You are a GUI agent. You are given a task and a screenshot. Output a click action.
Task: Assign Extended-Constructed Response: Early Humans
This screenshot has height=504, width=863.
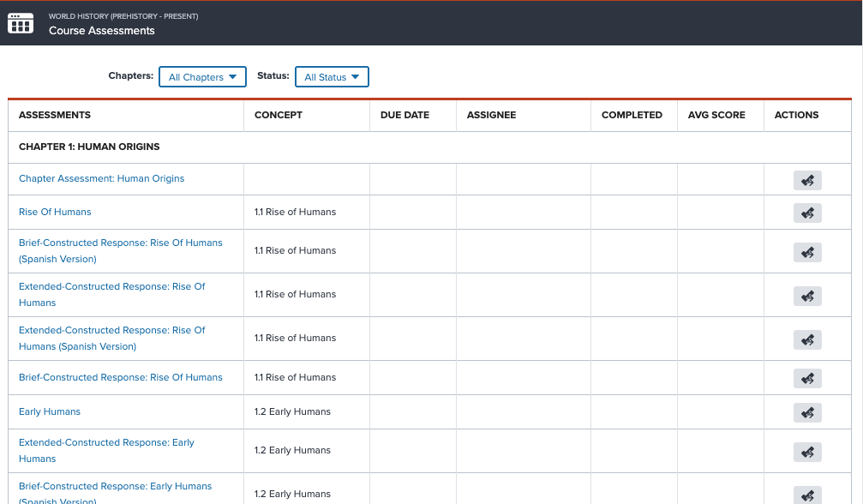806,452
